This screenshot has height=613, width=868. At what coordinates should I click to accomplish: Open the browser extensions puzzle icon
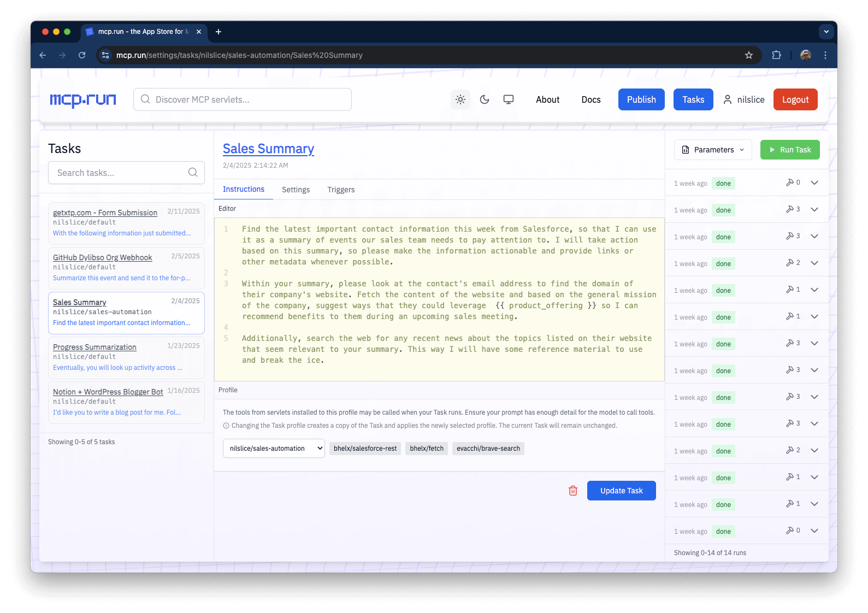point(776,55)
